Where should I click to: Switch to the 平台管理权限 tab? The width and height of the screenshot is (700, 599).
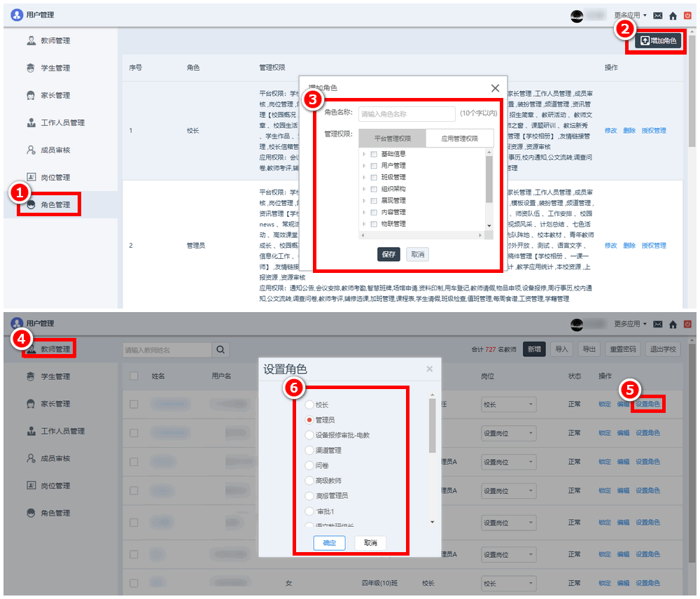point(392,139)
